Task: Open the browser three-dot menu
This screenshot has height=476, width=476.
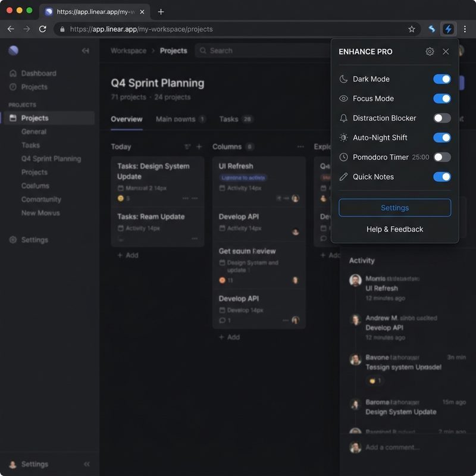Action: click(x=465, y=29)
